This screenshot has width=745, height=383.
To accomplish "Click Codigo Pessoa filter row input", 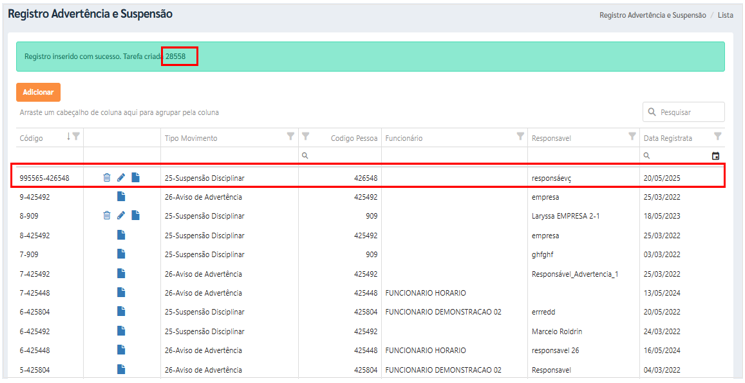I will (339, 155).
